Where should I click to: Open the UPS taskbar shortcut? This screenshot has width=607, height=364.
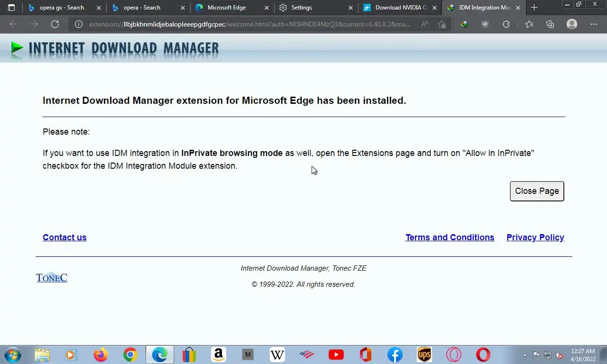pos(424,355)
